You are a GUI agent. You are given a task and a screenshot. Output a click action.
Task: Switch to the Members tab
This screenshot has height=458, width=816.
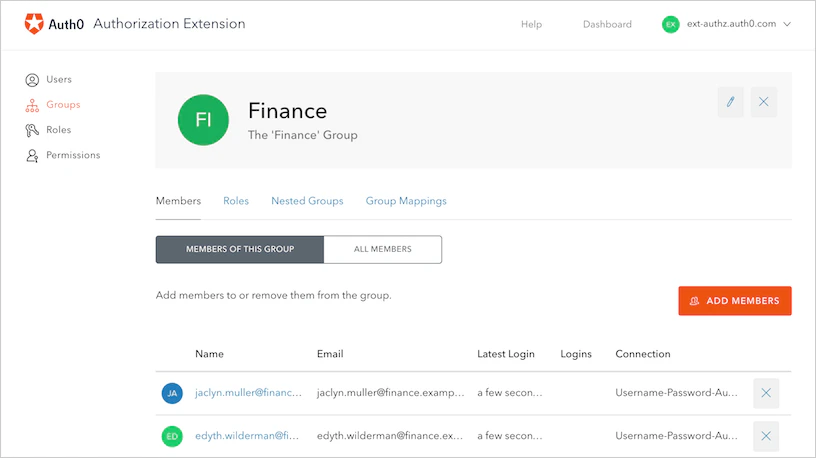pyautogui.click(x=178, y=201)
